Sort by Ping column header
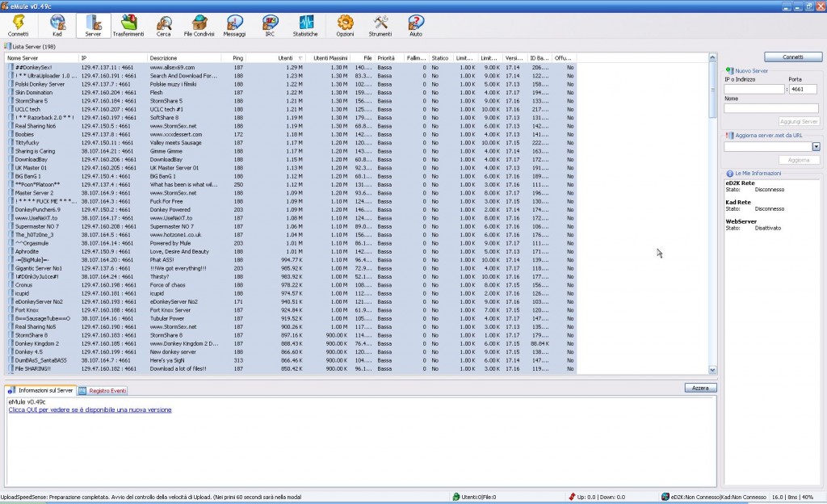Image resolution: width=827 pixels, height=504 pixels. tap(233, 58)
